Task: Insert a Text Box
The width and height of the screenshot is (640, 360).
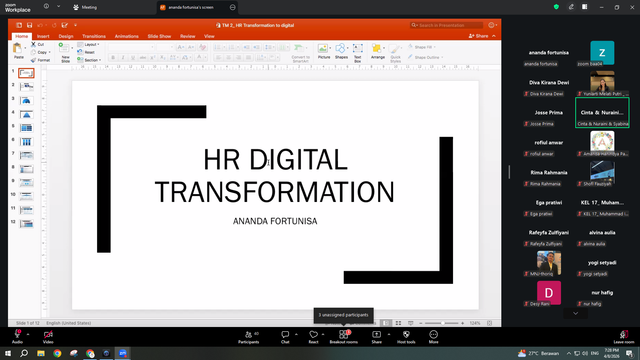Action: coord(358,53)
